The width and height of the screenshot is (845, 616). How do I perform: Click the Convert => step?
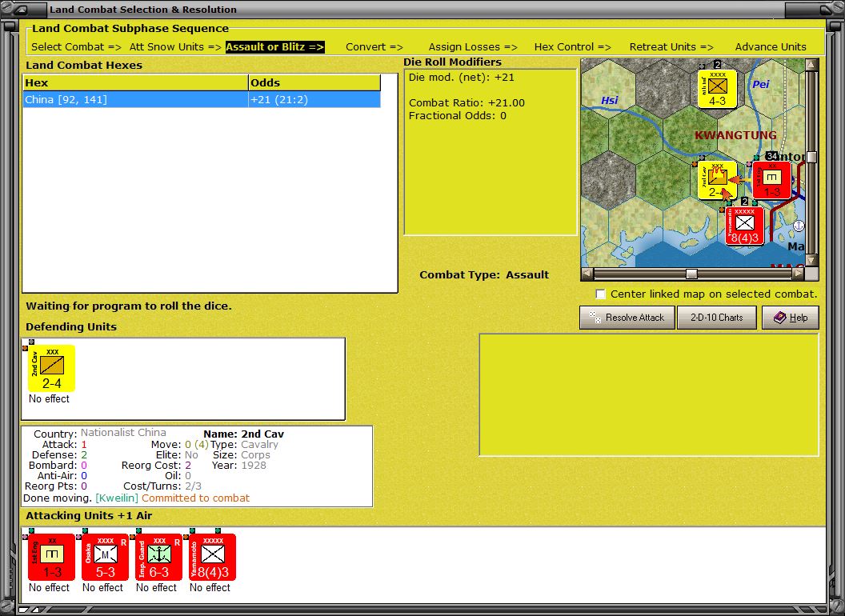pos(374,47)
